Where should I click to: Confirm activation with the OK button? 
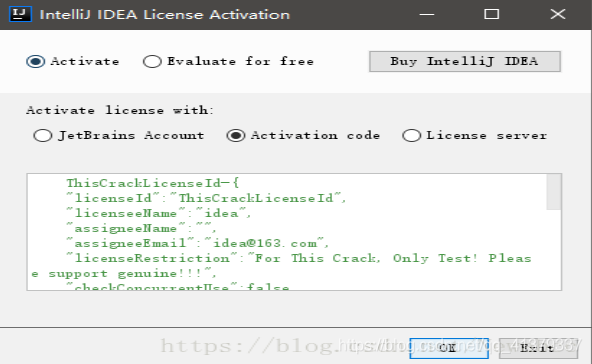pyautogui.click(x=449, y=348)
